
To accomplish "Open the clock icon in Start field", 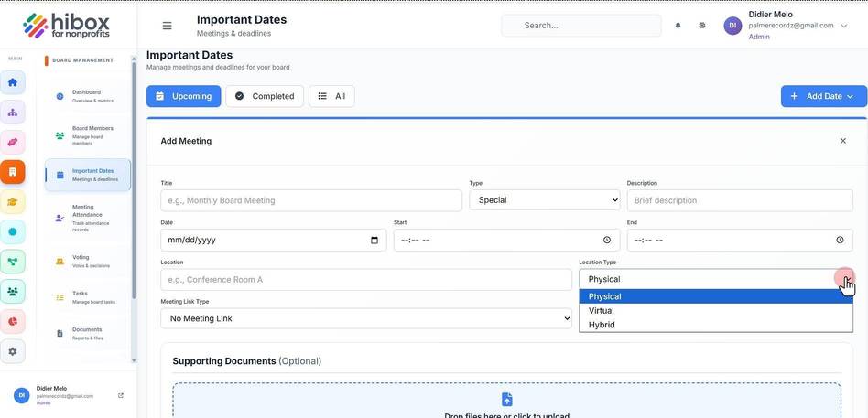I will tap(607, 240).
